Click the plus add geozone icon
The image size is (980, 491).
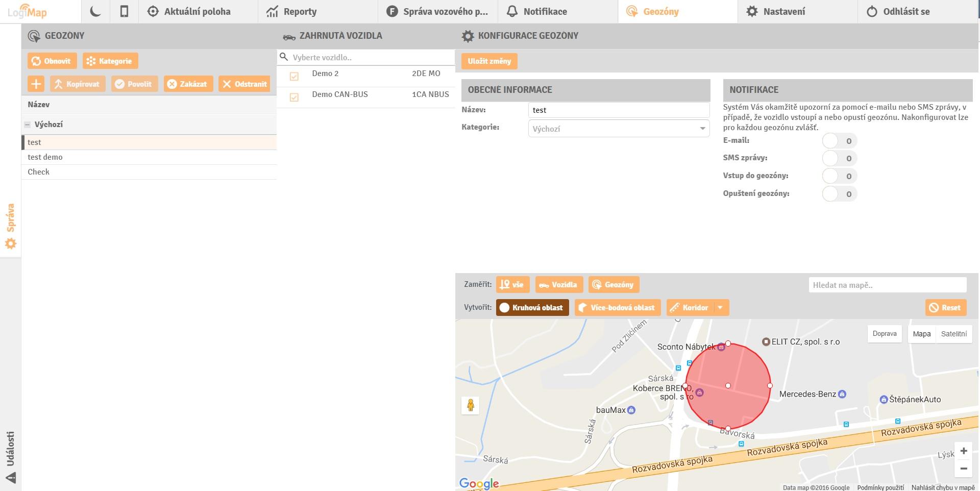(x=36, y=84)
